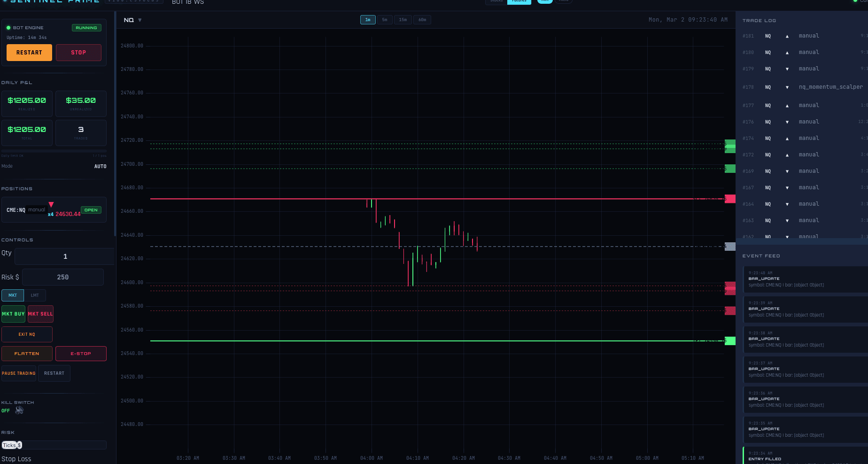This screenshot has height=464, width=868.
Task: Collapse the RUNNING status badge details
Action: 86,28
